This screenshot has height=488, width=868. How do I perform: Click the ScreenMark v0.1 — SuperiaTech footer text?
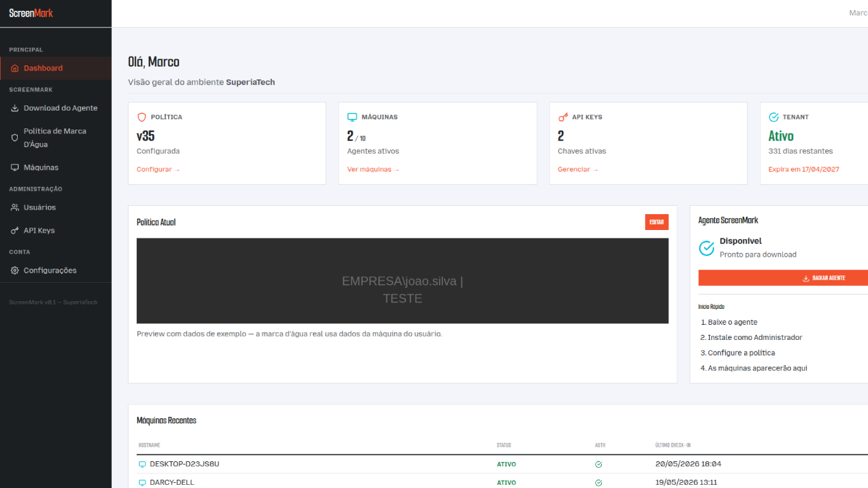click(53, 302)
